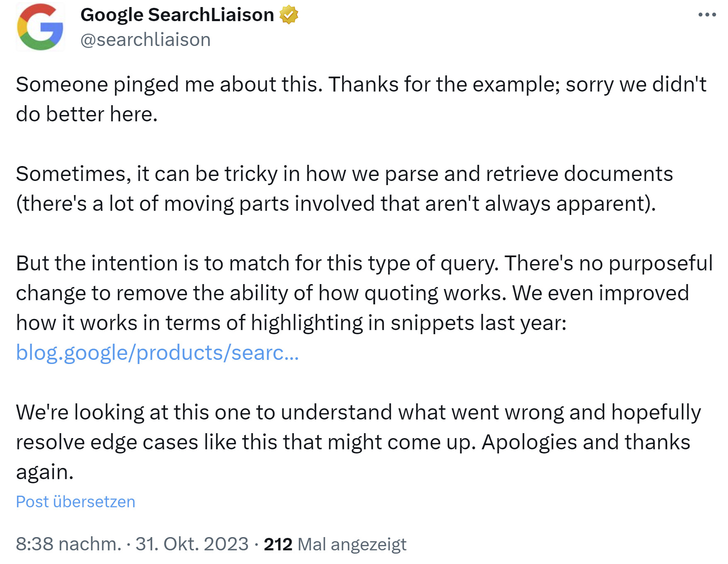Click the final word "again."
The width and height of the screenshot is (728, 564).
pos(45,472)
